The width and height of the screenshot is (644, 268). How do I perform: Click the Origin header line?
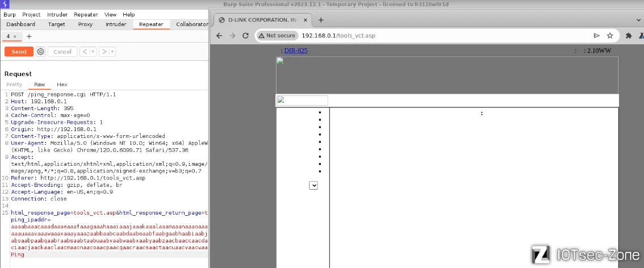pyautogui.click(x=53, y=129)
